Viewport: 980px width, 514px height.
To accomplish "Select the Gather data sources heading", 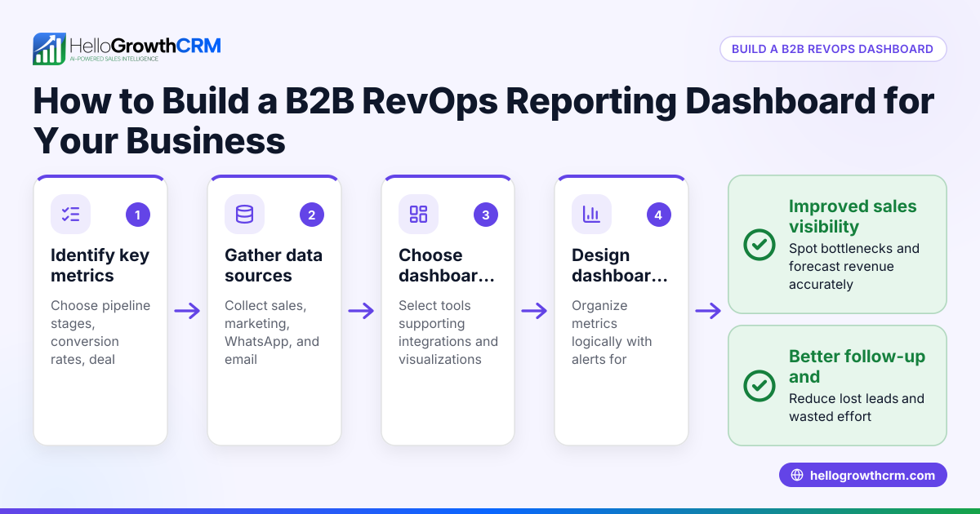I will [274, 265].
